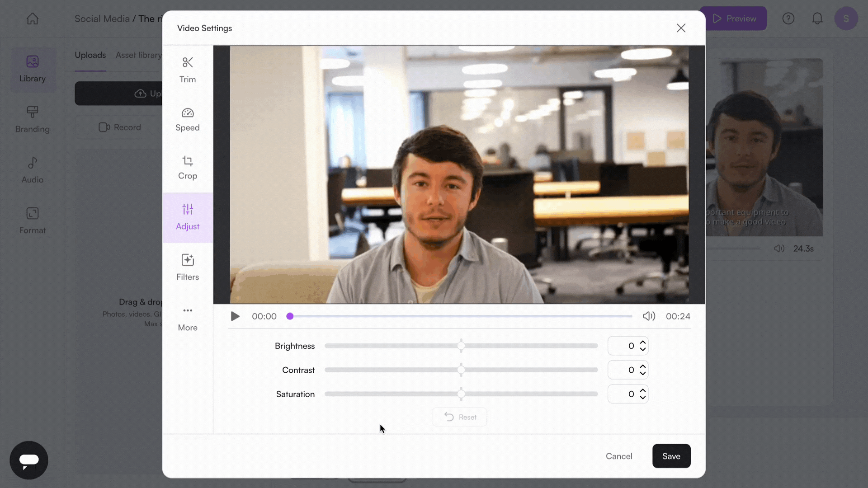Cancel the video settings changes
The width and height of the screenshot is (868, 488).
619,456
